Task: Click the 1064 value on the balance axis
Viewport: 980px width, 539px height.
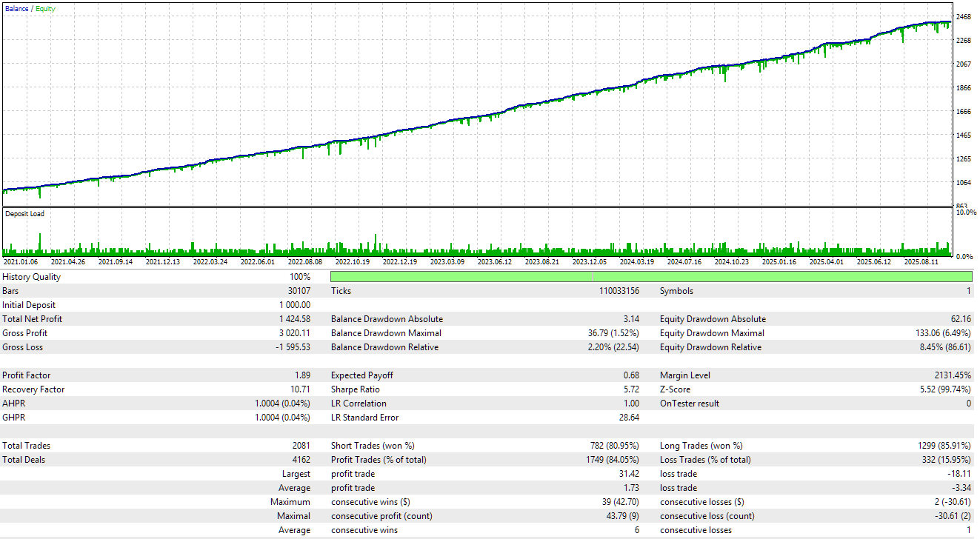Action: tap(964, 183)
